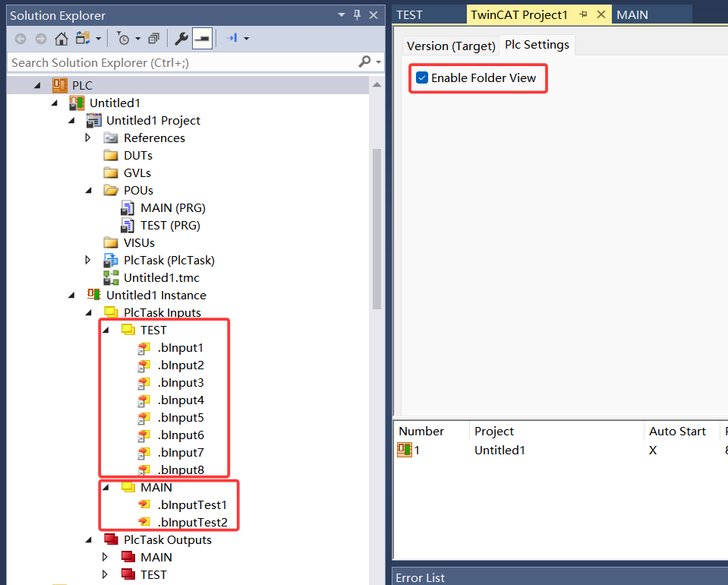
Task: Click the Solution Explorer vertical scrollbar
Action: (377, 228)
